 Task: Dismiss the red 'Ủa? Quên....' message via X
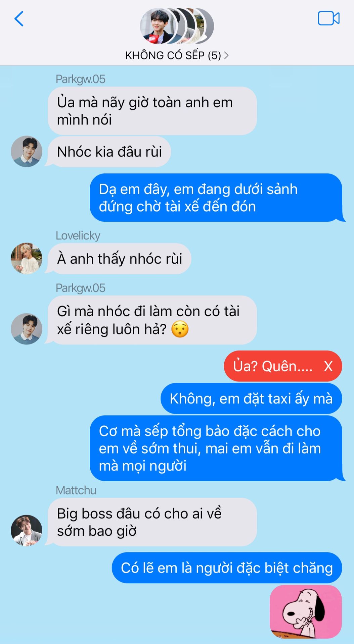[328, 366]
